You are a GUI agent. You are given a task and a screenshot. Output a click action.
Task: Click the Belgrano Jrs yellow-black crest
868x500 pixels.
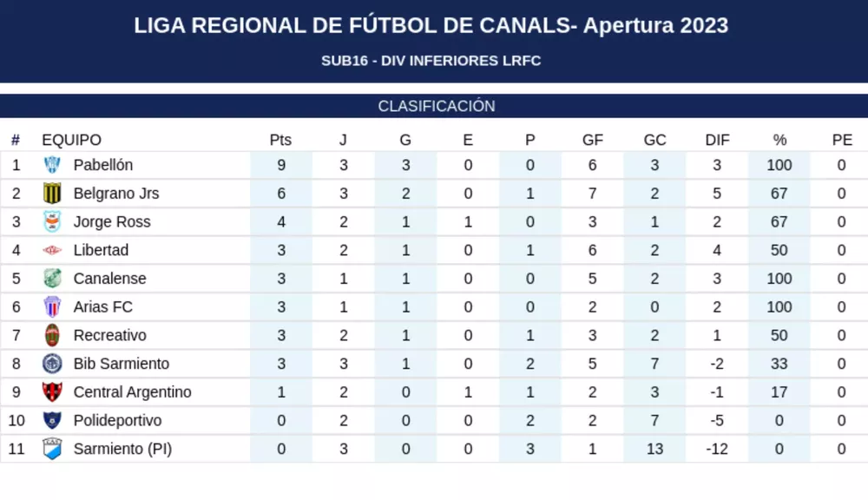(52, 194)
